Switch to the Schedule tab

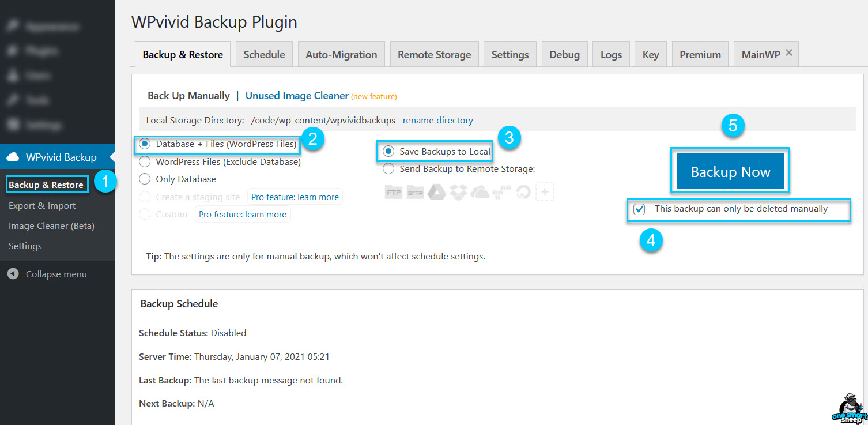click(x=264, y=55)
